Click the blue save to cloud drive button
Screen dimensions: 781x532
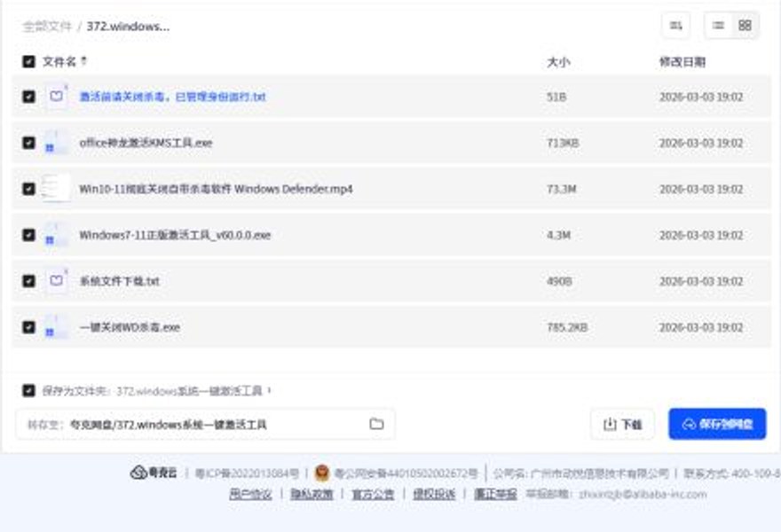pyautogui.click(x=717, y=424)
